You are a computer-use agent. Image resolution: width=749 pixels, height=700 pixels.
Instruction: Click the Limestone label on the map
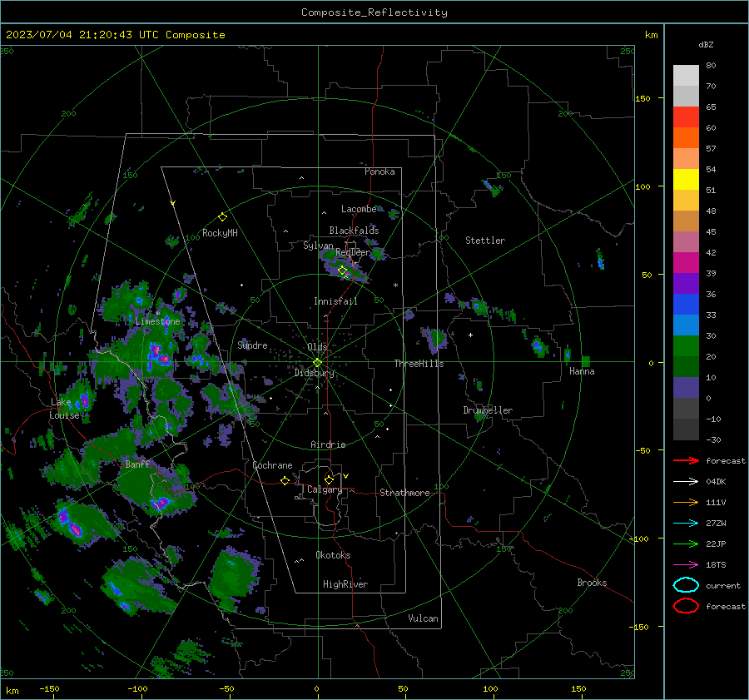(x=157, y=321)
